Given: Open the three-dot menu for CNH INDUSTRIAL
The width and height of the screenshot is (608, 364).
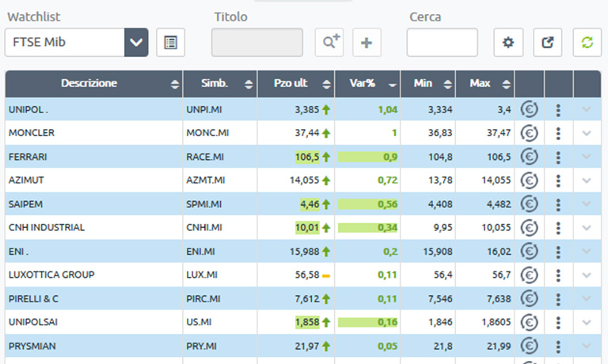Looking at the screenshot, I should (558, 229).
